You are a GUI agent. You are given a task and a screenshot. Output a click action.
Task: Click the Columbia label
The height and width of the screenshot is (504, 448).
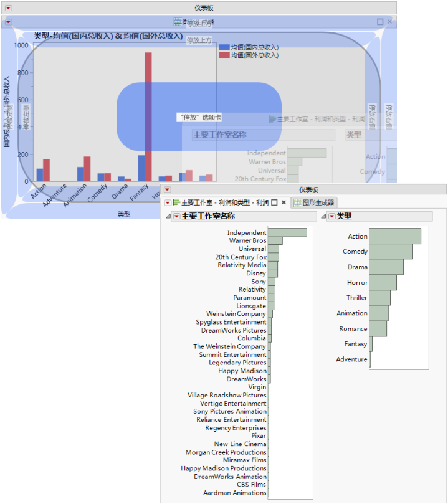(x=252, y=338)
